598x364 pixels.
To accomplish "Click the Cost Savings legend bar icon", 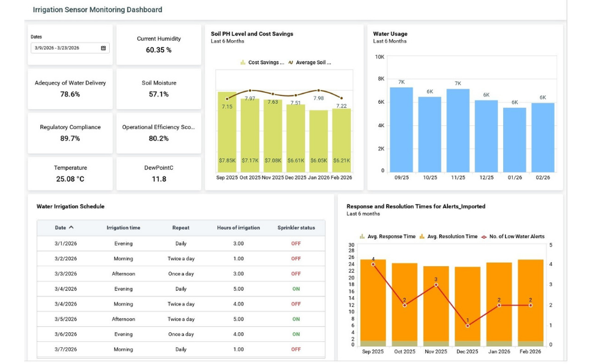I will [243, 62].
